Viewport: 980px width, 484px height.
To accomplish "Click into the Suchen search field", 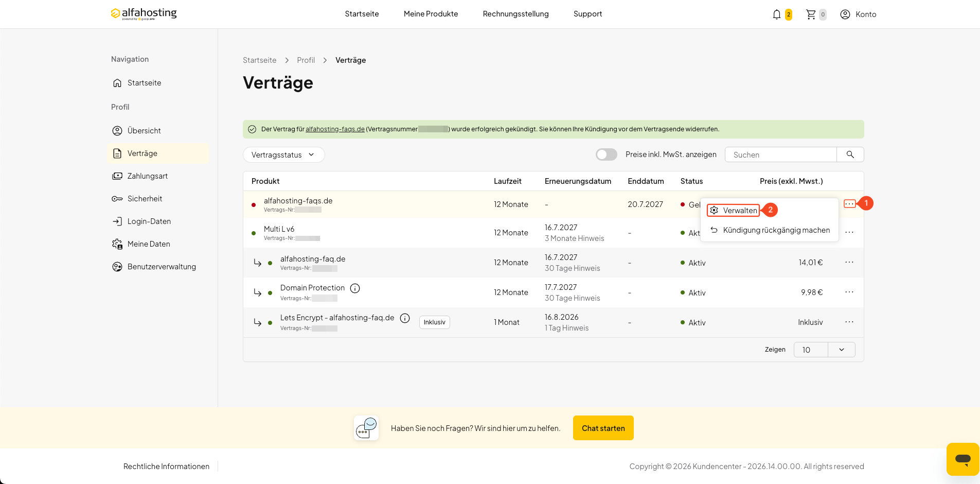I will point(780,154).
